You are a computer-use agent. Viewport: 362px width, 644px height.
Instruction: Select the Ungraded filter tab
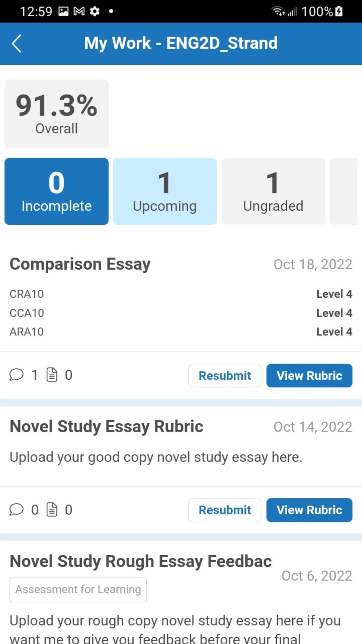point(273,191)
